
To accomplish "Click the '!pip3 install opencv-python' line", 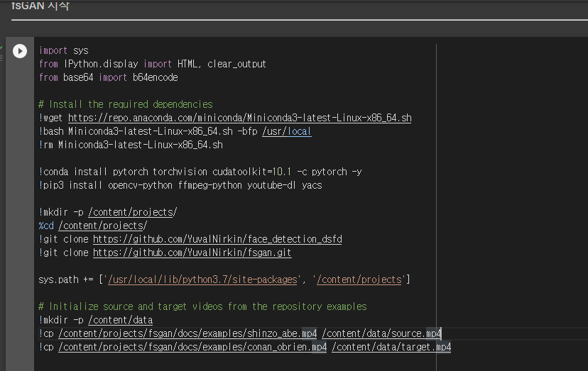I will [180, 186].
